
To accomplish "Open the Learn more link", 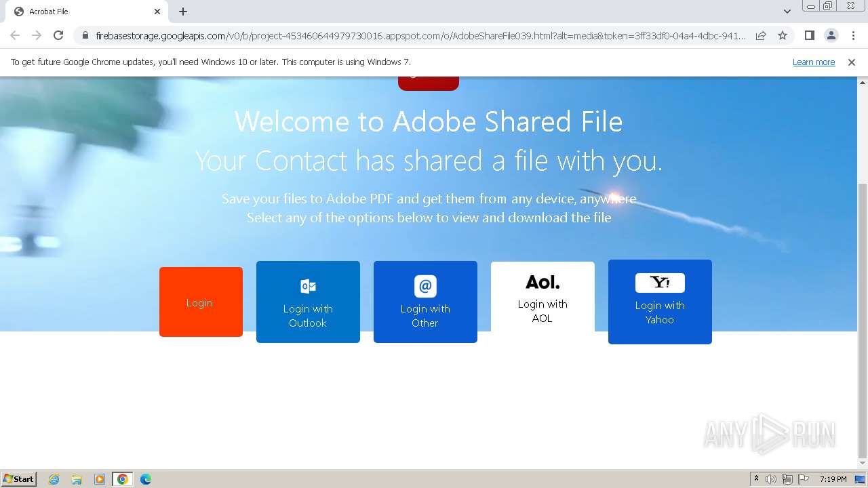I will (814, 62).
